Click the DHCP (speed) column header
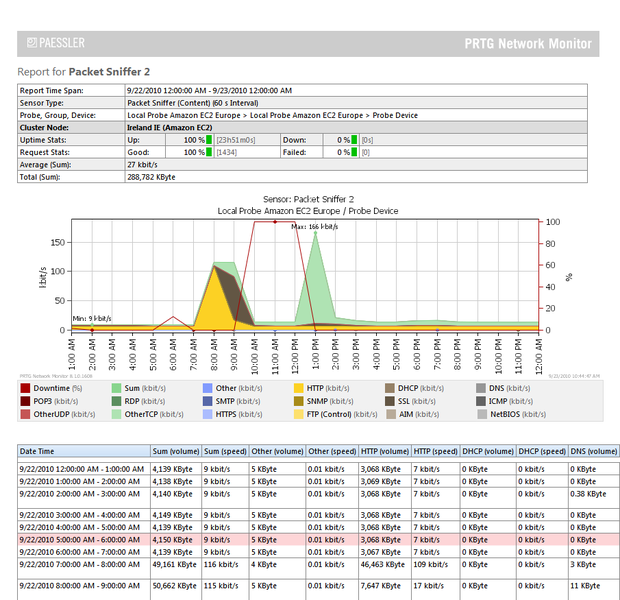The height and width of the screenshot is (600, 620). coord(542,451)
